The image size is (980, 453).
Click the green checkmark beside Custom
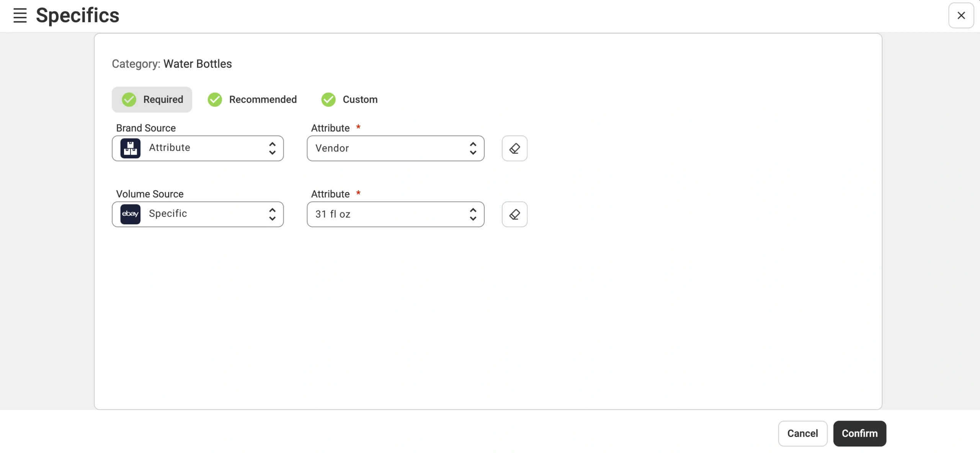pos(328,99)
